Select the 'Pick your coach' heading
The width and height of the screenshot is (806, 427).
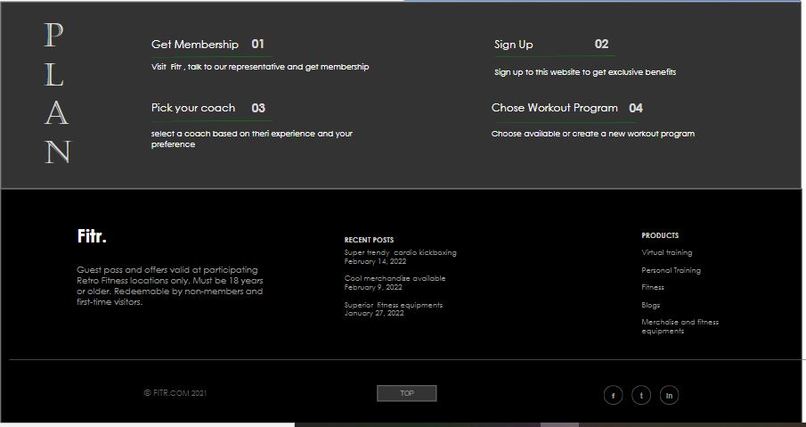pyautogui.click(x=193, y=108)
